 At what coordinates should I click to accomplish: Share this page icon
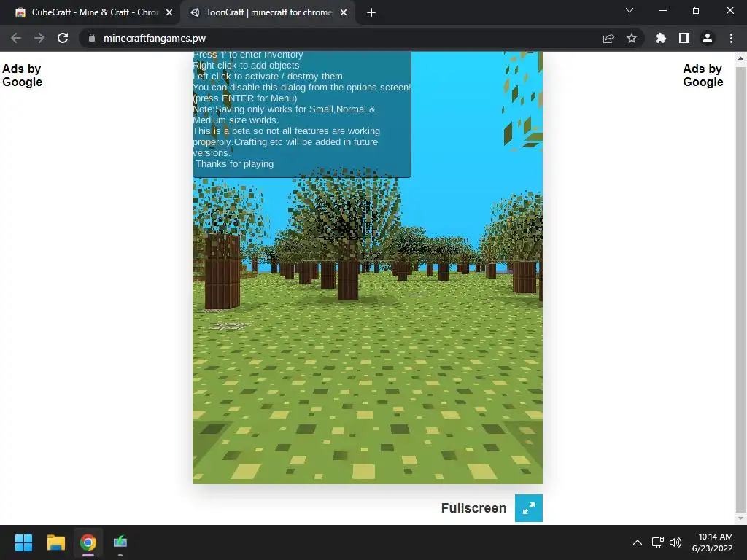pos(608,38)
